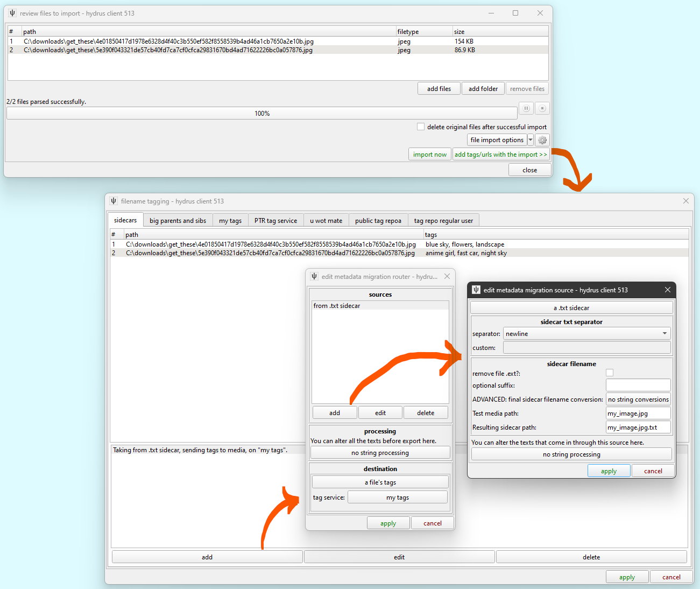Click Resulting sidecar path field my_image.jpg.txt
This screenshot has height=589, width=700.
638,427
